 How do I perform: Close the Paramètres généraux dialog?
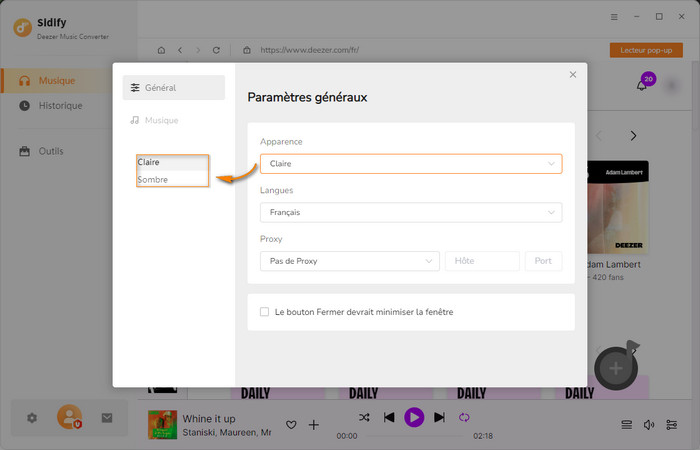(x=573, y=75)
